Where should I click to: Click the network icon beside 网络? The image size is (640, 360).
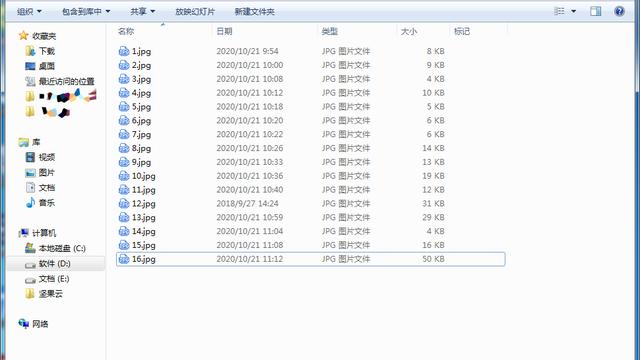click(23, 324)
